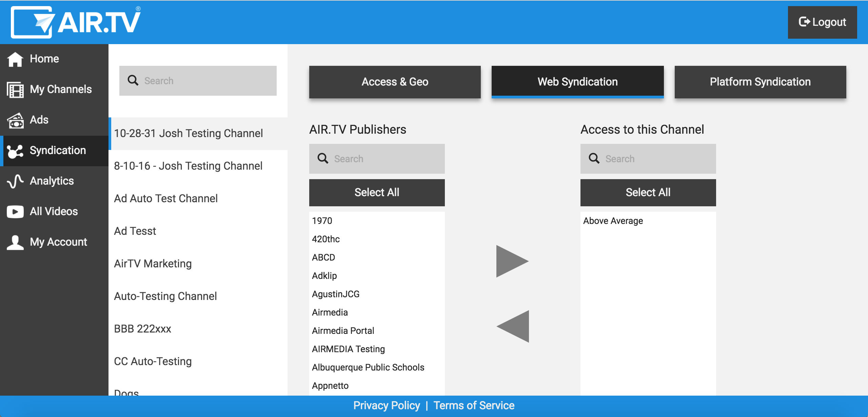Click the Home house icon in sidebar

tap(15, 59)
